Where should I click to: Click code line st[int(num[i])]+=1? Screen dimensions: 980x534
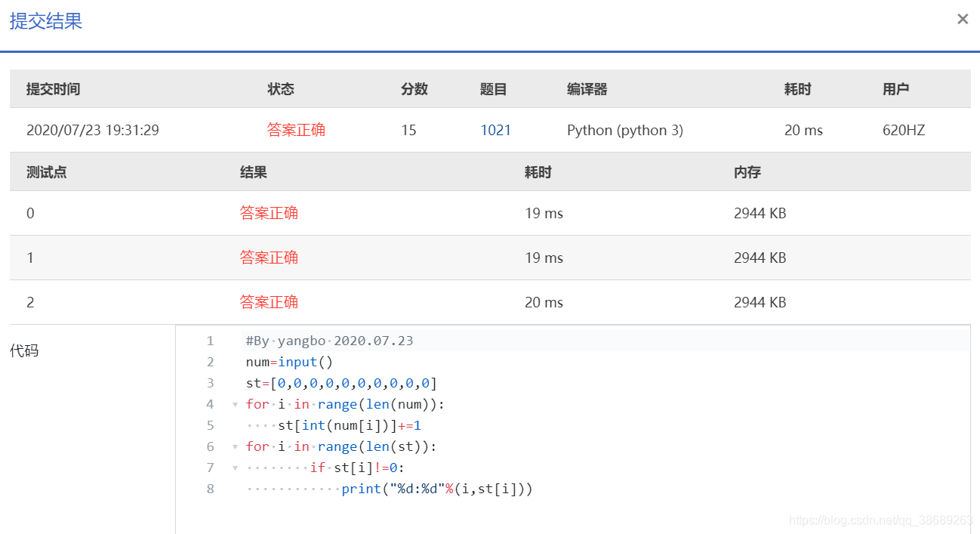coord(350,425)
